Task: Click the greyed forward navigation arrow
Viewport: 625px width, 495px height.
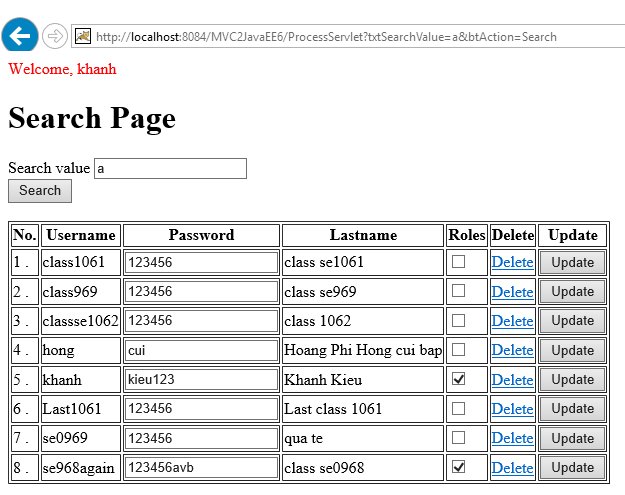Action: tap(55, 36)
